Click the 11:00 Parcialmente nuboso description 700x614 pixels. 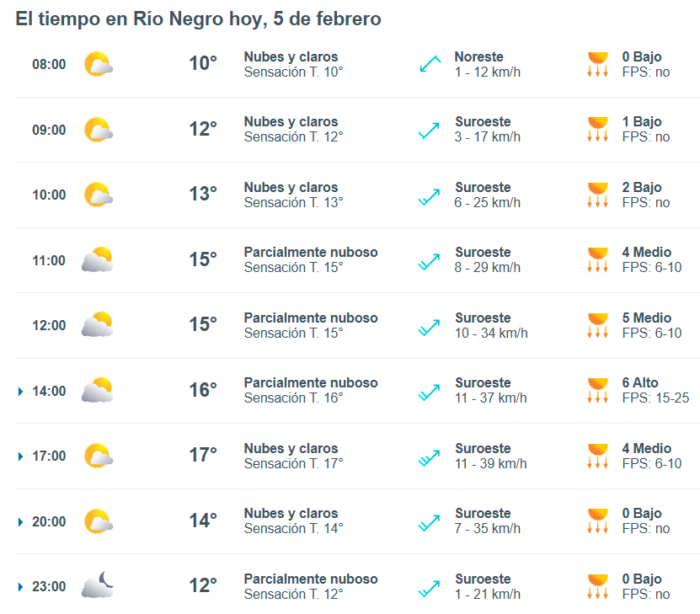coord(311,253)
